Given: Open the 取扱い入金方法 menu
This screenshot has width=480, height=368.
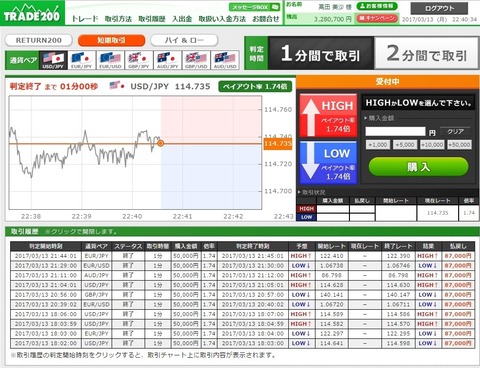Looking at the screenshot, I should [222, 19].
